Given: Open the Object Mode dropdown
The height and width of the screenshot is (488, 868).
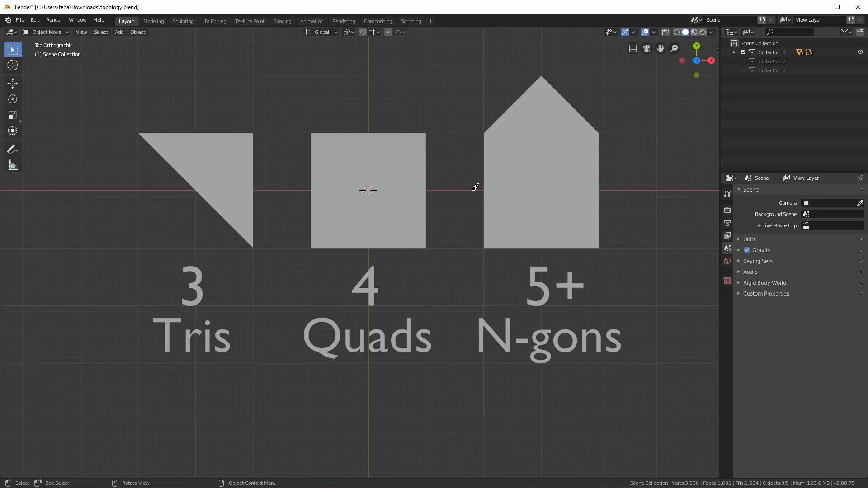Looking at the screenshot, I should (46, 32).
